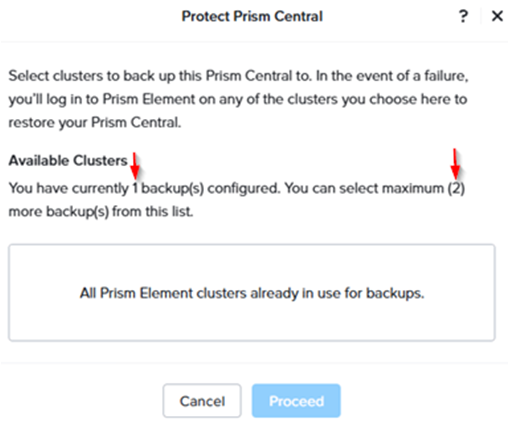
Task: Select the 'Protect Prism Central' dialog title
Action: (x=252, y=16)
